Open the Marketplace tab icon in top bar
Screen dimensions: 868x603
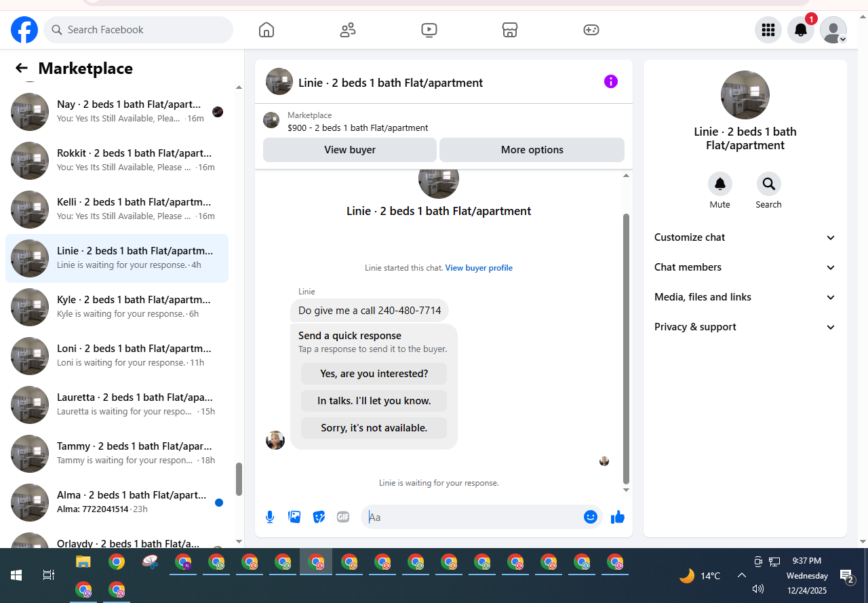coord(510,30)
